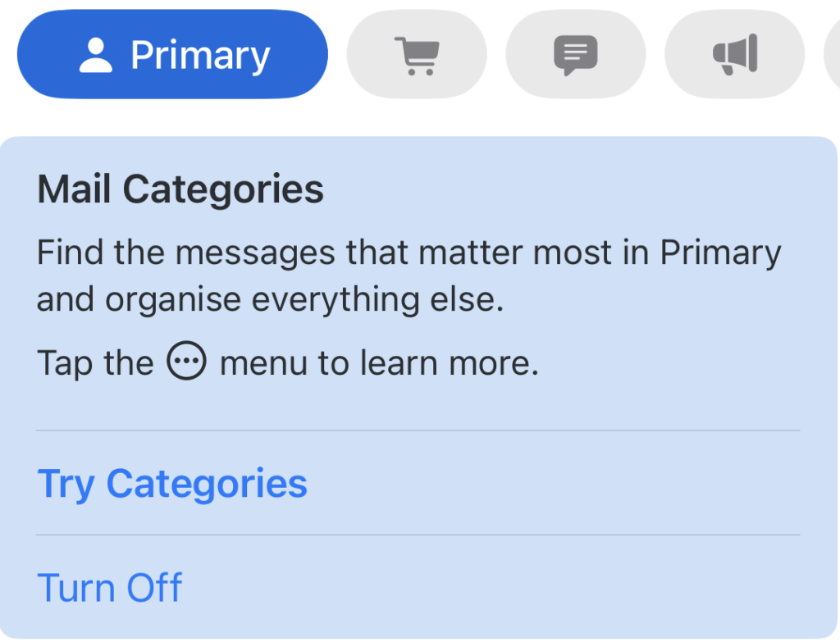This screenshot has height=642, width=840.
Task: Tap the word 'Primary' in the description
Action: point(721,253)
